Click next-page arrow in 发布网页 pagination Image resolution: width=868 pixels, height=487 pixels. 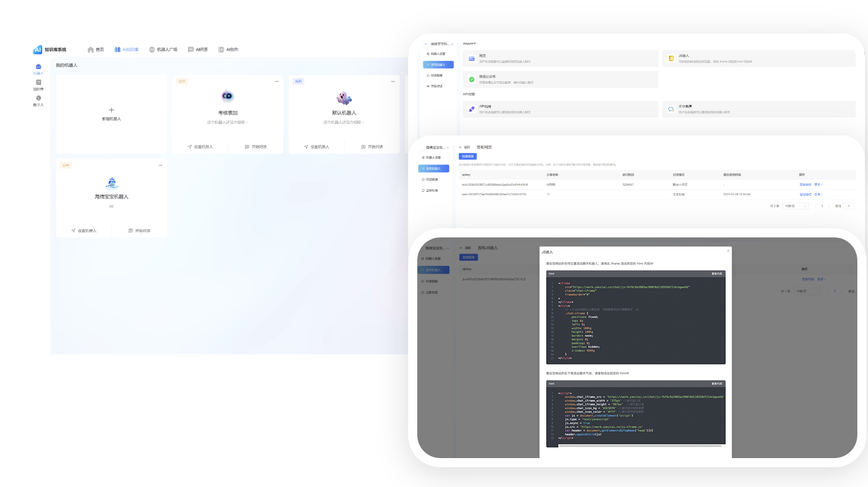(x=829, y=206)
